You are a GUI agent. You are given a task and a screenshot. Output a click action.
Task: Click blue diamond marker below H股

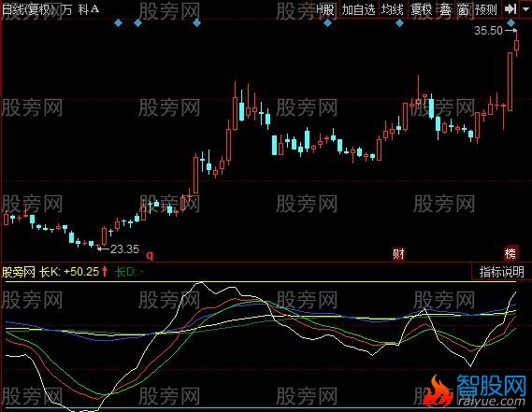point(327,23)
